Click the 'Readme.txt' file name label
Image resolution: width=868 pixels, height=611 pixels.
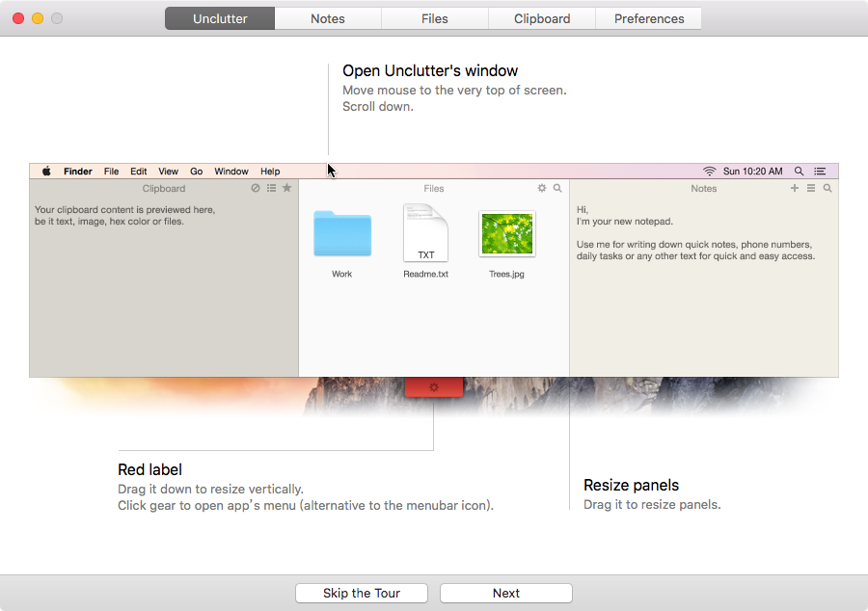pos(425,274)
